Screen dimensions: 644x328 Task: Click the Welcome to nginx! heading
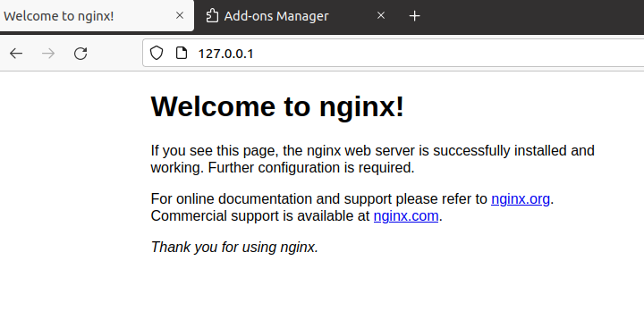click(277, 106)
